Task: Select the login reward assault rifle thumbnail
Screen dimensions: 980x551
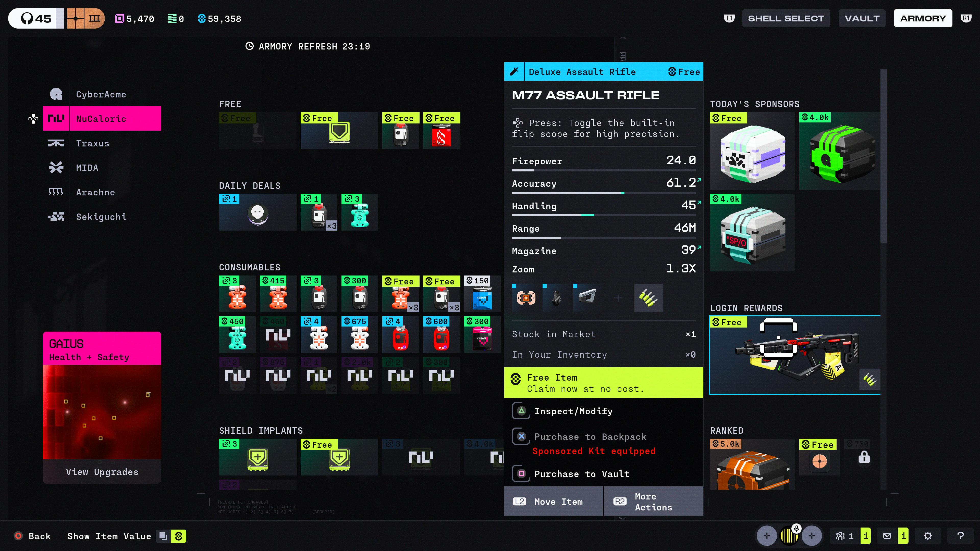Action: [x=795, y=355]
